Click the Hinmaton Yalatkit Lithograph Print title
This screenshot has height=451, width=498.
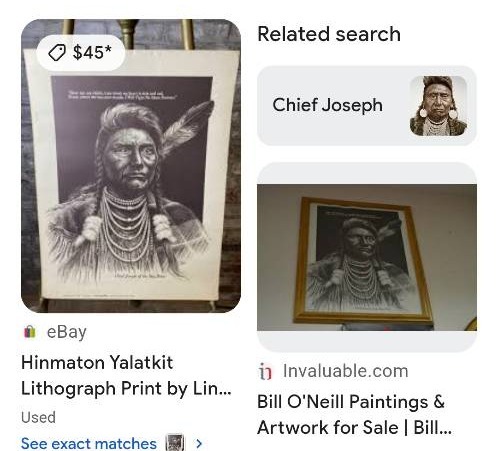(126, 375)
